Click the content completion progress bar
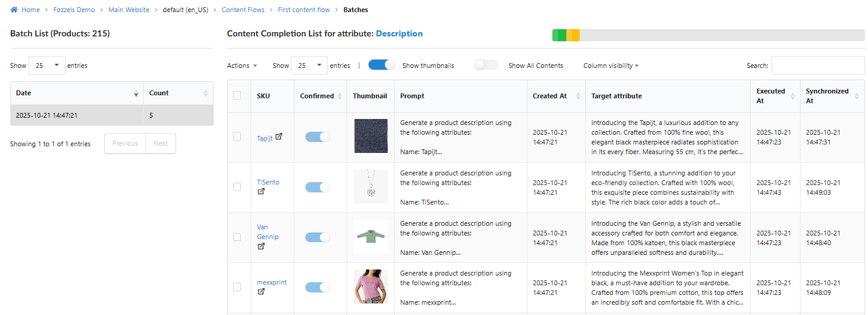 point(708,35)
